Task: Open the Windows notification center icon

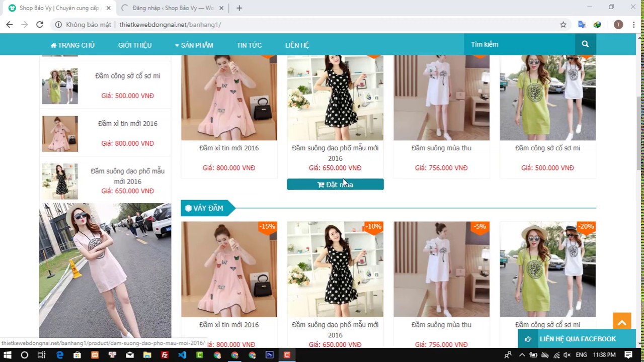Action: (x=628, y=355)
